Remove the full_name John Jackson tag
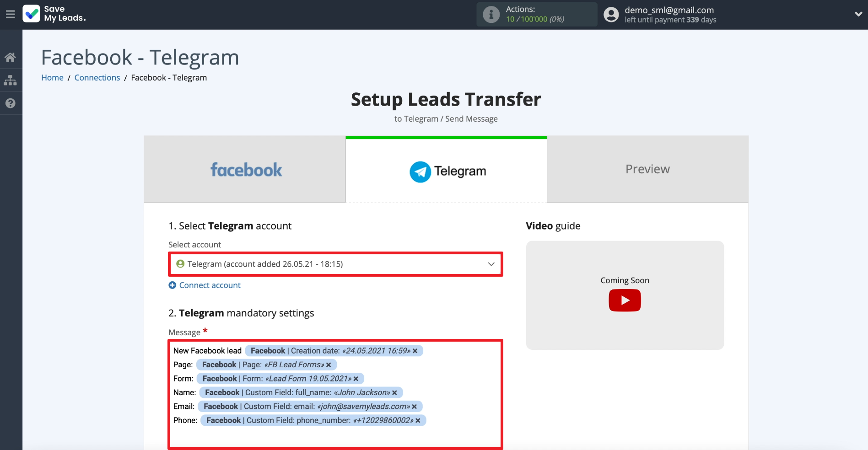The image size is (868, 450). pos(394,393)
